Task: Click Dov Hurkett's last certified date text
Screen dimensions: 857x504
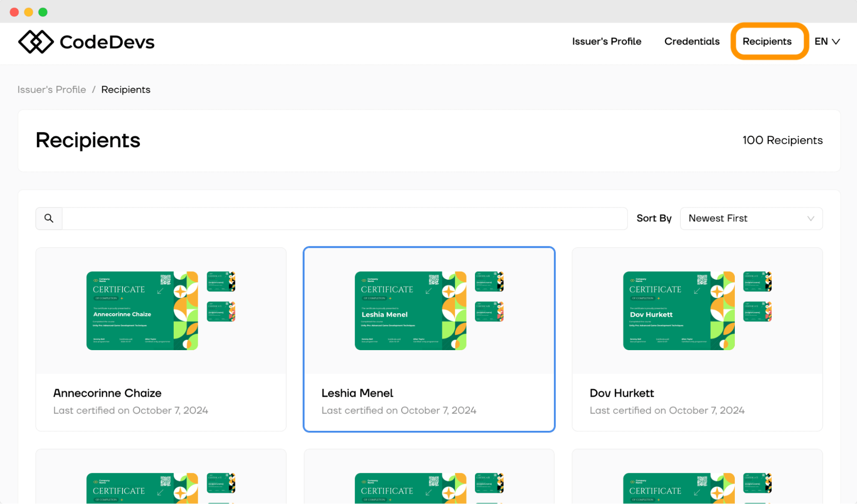Action: point(667,411)
